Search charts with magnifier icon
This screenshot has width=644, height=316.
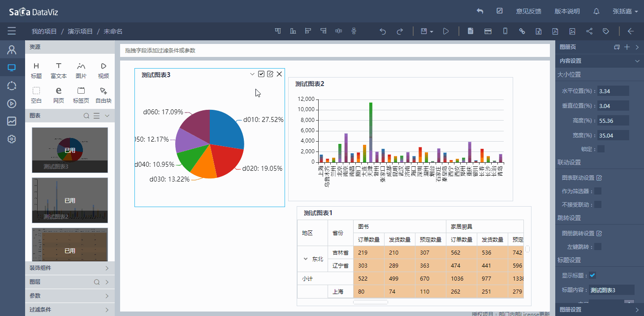point(86,116)
